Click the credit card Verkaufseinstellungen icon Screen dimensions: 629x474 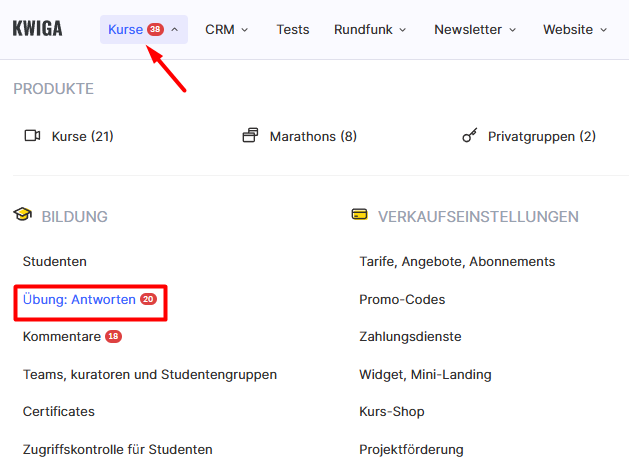pyautogui.click(x=359, y=215)
